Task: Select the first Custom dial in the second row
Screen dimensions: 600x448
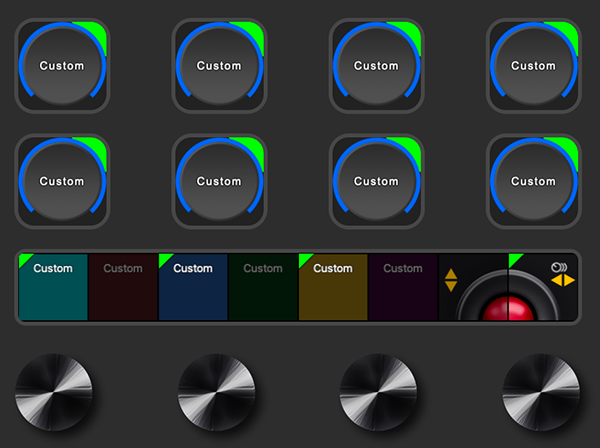Action: click(x=62, y=181)
